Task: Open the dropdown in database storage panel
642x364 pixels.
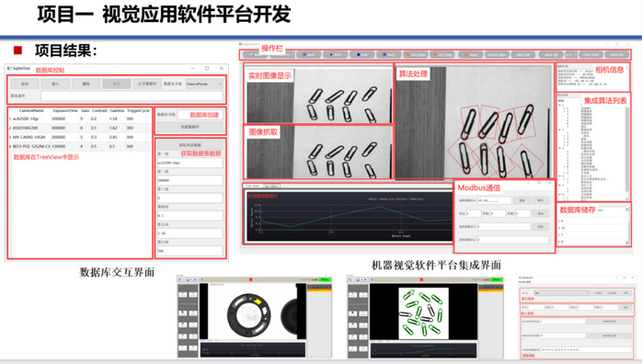Action: (613, 210)
